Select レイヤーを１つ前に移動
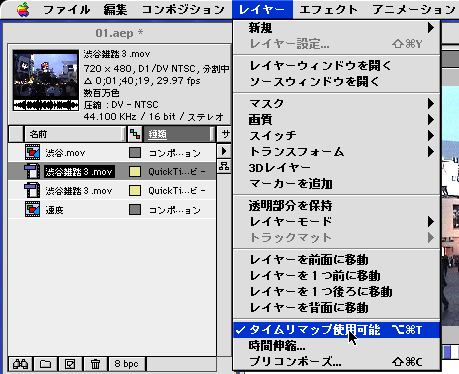Viewport: 459px width, 374px height. pyautogui.click(x=337, y=276)
